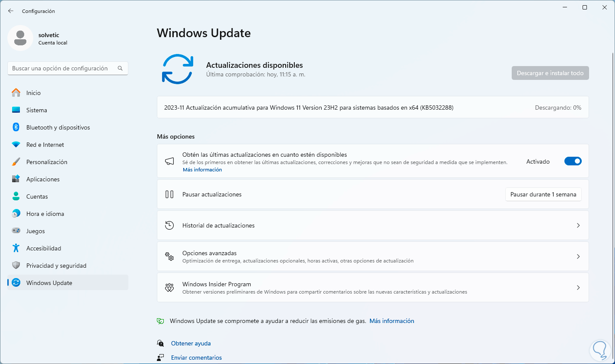Select Windows Update in sidebar
This screenshot has width=615, height=364.
point(68,283)
